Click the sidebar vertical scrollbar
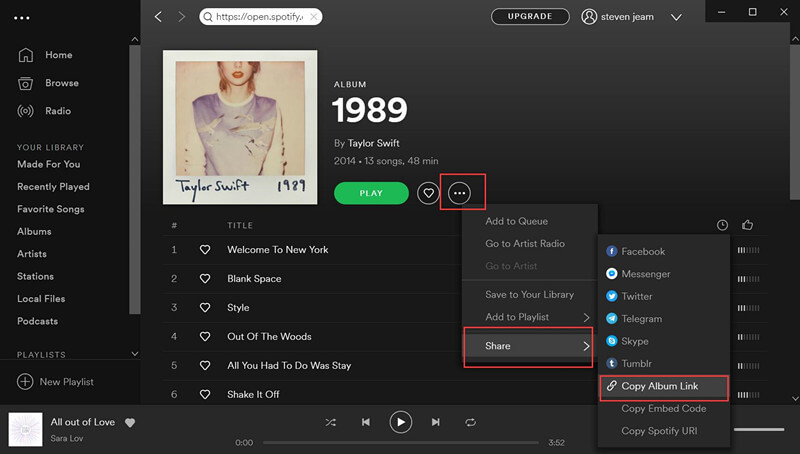Screen dimensions: 800x454 tap(135, 179)
